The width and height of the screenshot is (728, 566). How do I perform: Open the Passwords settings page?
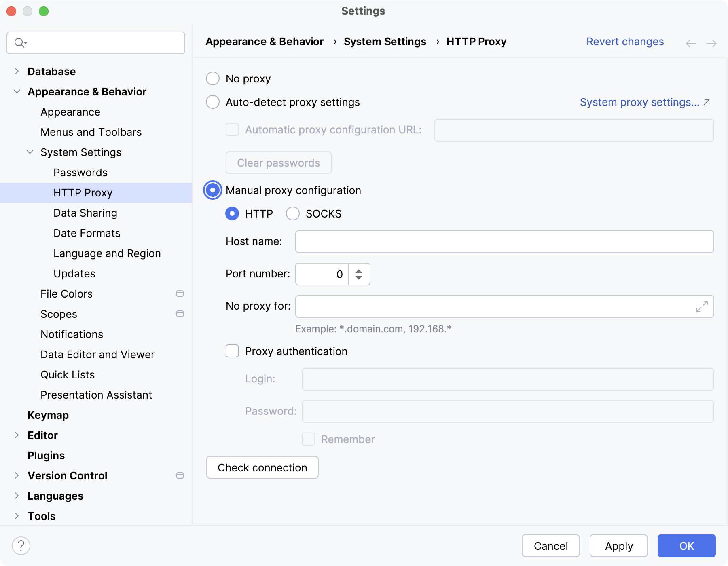point(80,172)
